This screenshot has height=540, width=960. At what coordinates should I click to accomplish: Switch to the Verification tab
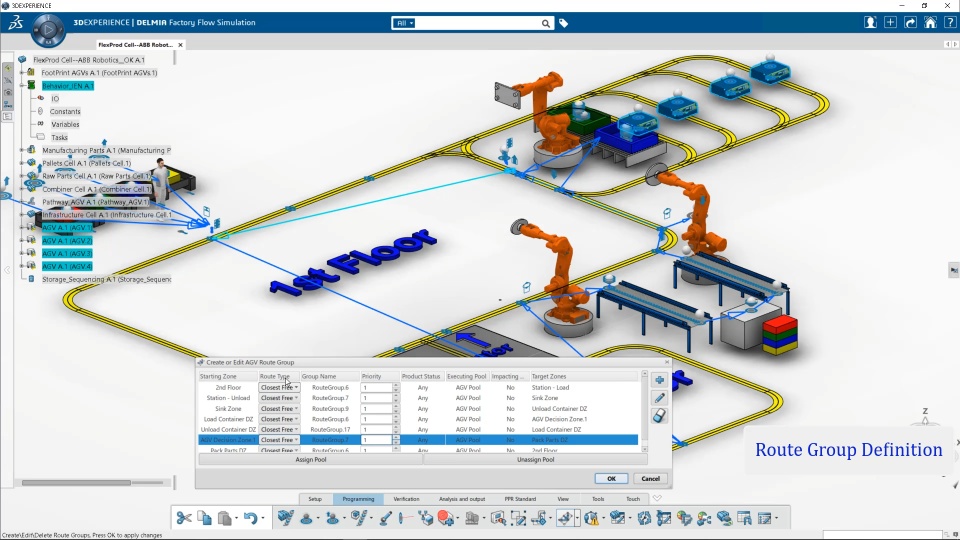(x=406, y=499)
